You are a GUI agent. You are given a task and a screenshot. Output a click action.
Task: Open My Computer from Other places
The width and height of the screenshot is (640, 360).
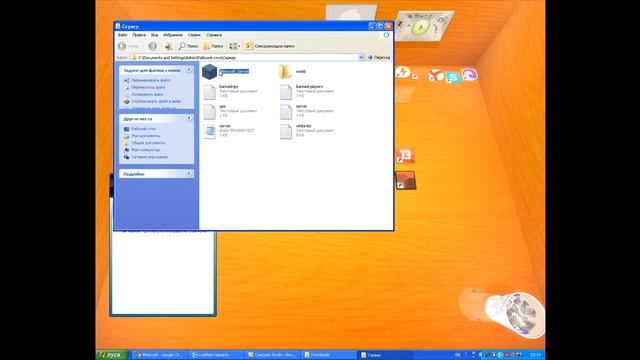click(x=145, y=150)
